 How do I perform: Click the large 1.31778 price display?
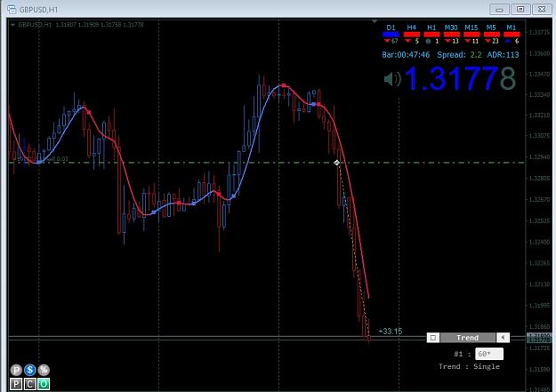pos(460,79)
